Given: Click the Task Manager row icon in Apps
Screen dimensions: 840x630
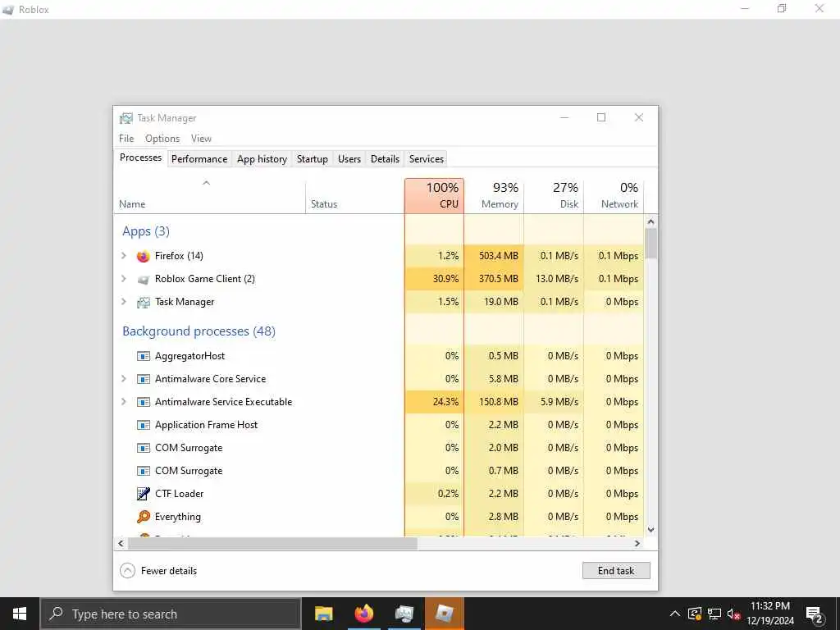Looking at the screenshot, I should (143, 302).
